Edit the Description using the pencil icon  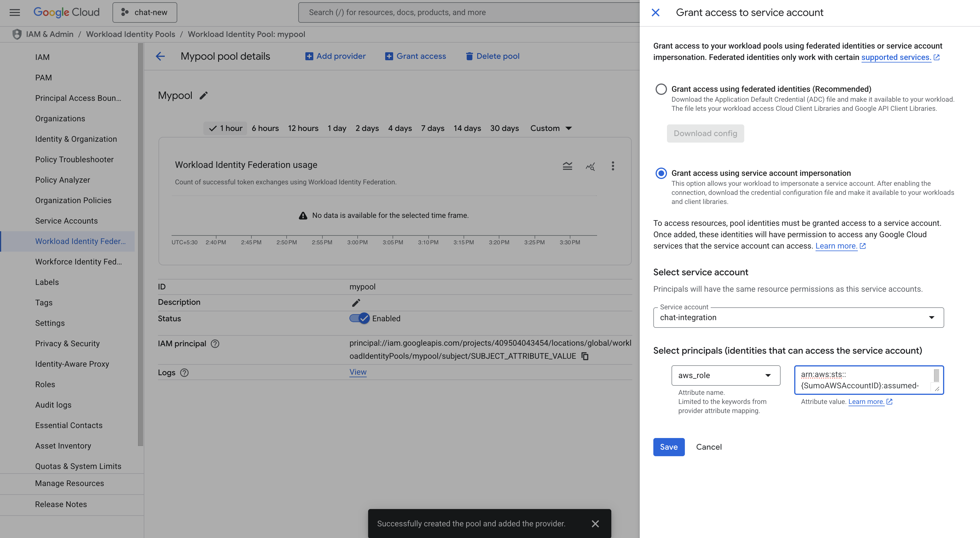point(356,303)
